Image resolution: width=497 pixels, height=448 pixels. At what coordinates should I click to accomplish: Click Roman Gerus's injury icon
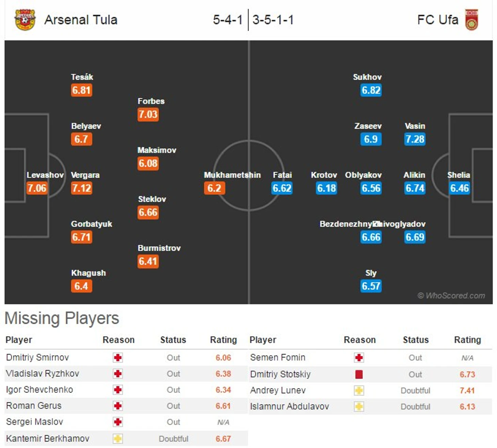118,406
